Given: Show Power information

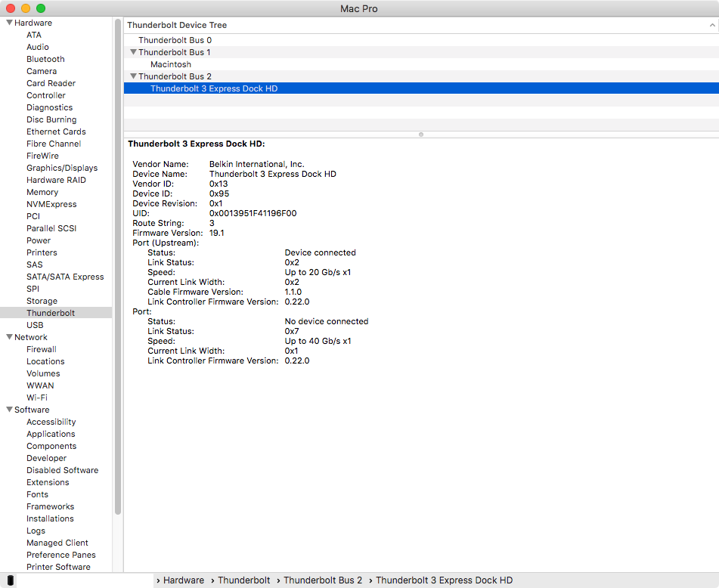Looking at the screenshot, I should tap(39, 240).
